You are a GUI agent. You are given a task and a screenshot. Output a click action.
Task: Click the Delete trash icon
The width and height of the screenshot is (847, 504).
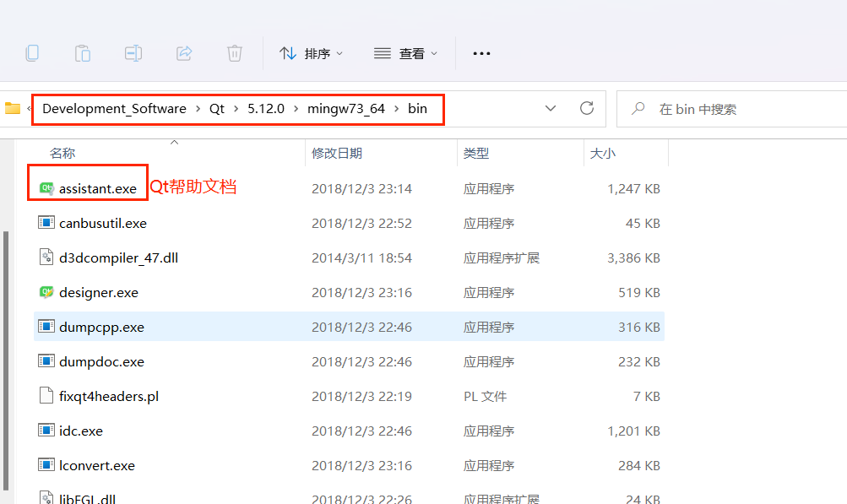coord(235,53)
